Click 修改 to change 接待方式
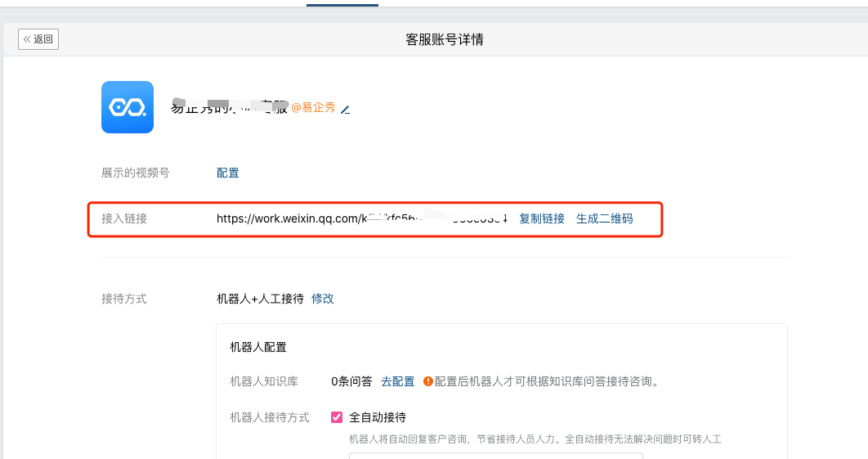This screenshot has height=459, width=868. point(323,299)
